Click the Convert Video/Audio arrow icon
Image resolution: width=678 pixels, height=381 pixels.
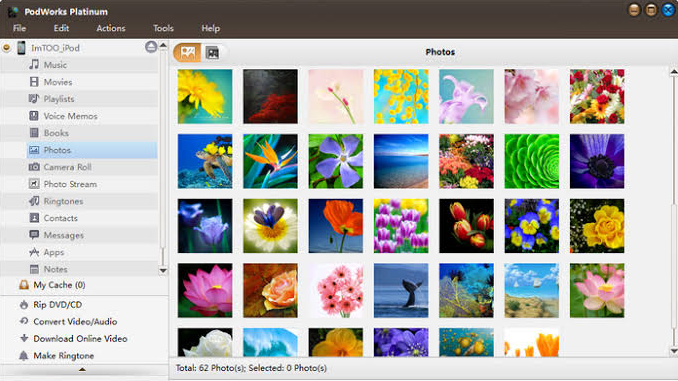tap(24, 321)
